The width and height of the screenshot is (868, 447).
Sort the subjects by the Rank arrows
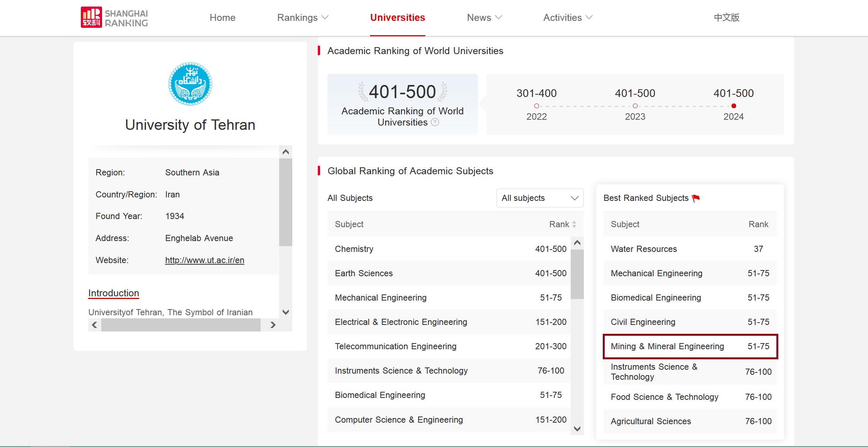click(x=574, y=224)
